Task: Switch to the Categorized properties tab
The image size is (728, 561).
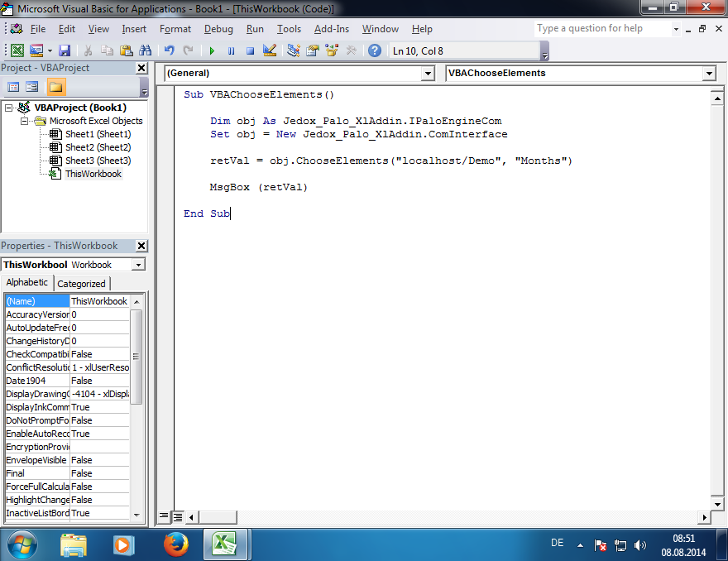Action: click(81, 284)
